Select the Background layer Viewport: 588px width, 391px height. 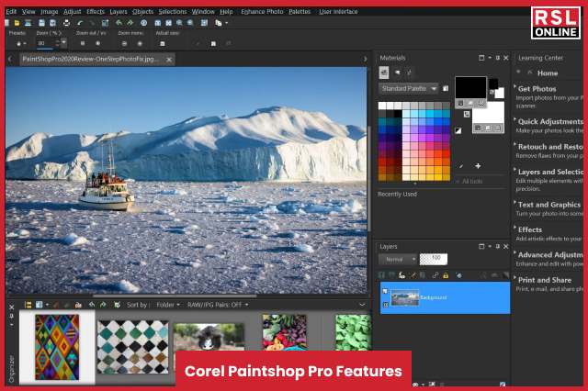tap(445, 297)
